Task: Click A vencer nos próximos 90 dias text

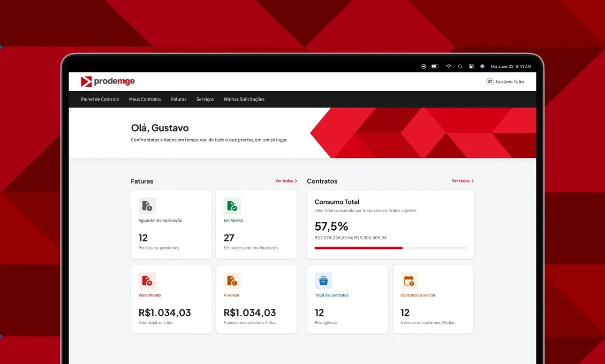Action: (x=427, y=323)
